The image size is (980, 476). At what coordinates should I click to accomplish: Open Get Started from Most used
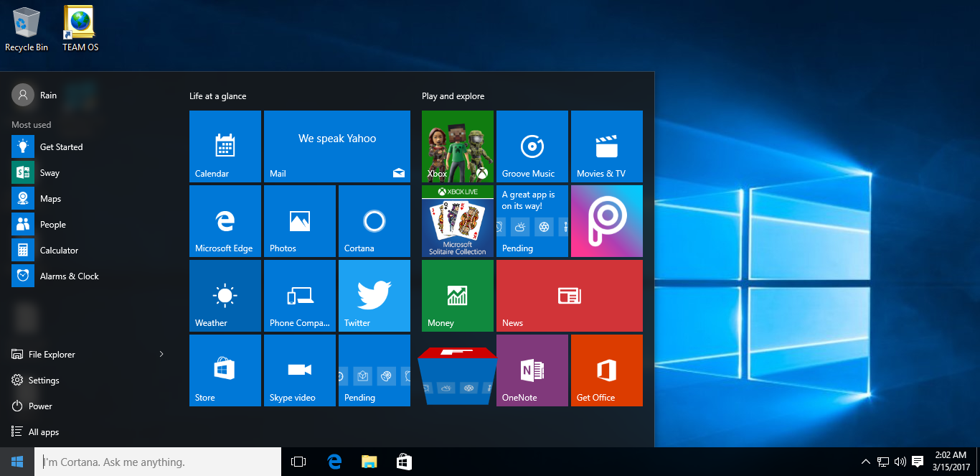89,147
